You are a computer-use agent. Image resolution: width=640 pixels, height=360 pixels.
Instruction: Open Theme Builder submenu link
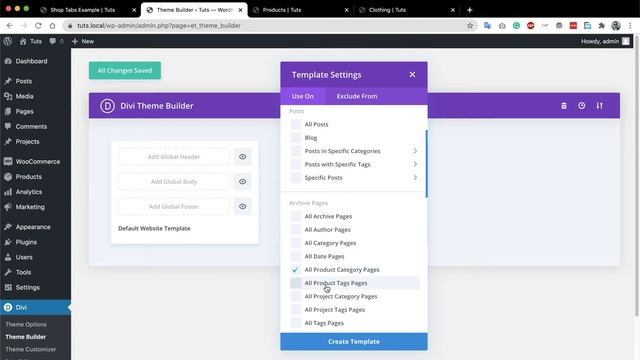pos(26,337)
